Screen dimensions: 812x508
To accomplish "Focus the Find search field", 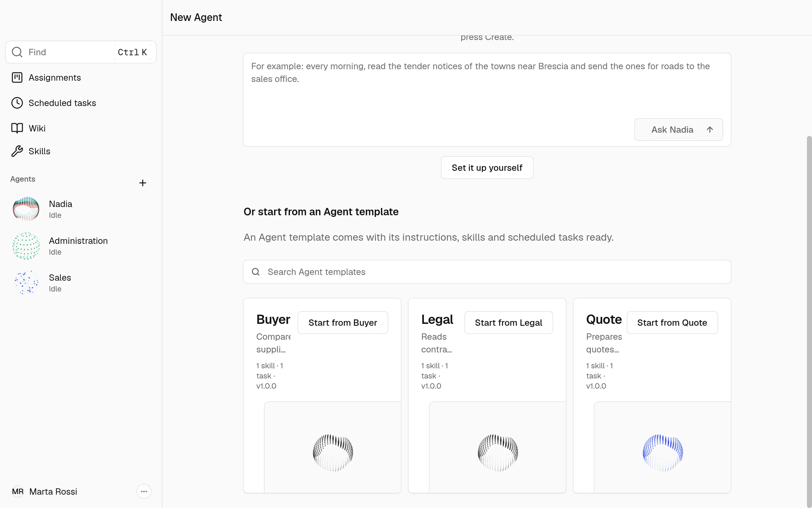I will click(x=81, y=52).
